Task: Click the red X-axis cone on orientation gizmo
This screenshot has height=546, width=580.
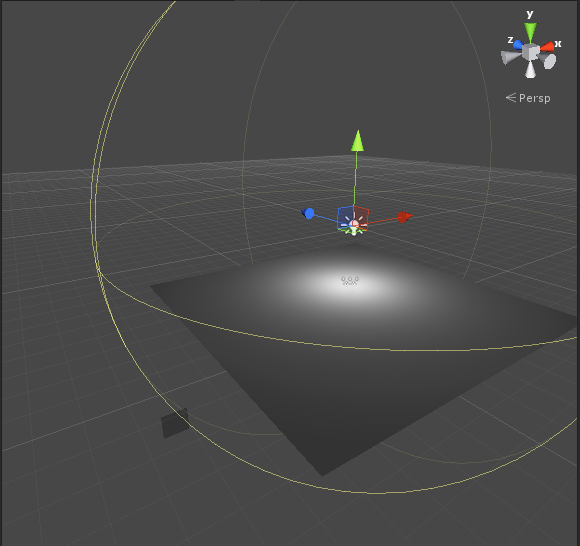Action: 547,47
